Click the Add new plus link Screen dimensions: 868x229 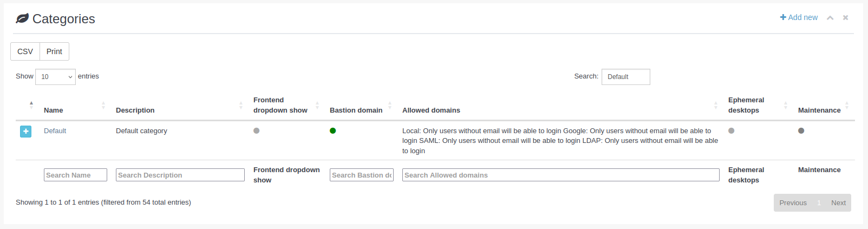tap(799, 17)
